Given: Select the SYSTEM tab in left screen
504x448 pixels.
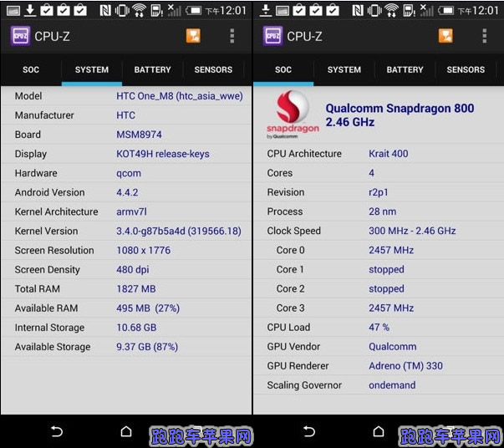Looking at the screenshot, I should click(x=92, y=69).
